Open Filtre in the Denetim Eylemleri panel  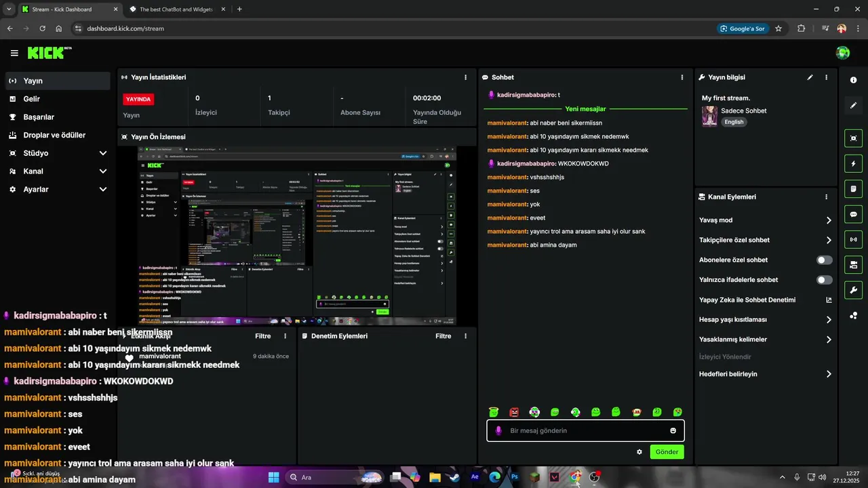[443, 336]
